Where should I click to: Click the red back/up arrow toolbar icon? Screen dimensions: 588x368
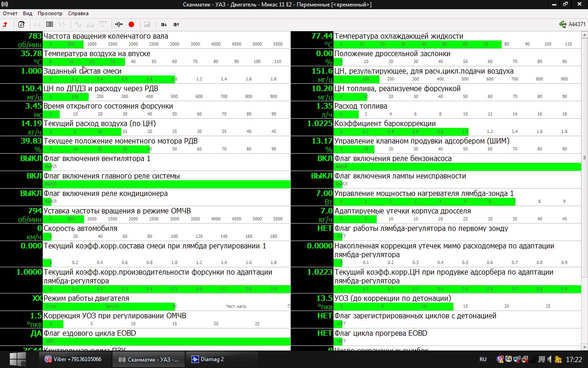6,24
